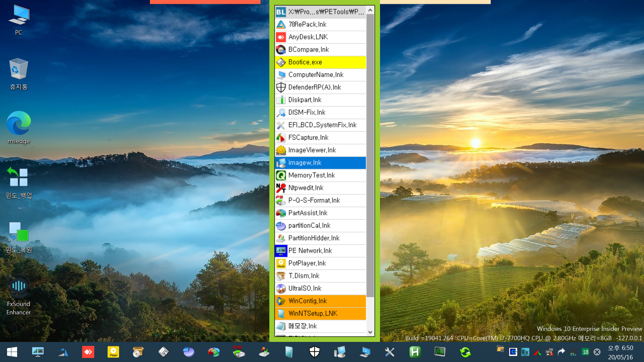
Task: Select UltraISO.lnk entry
Action: pyautogui.click(x=320, y=288)
